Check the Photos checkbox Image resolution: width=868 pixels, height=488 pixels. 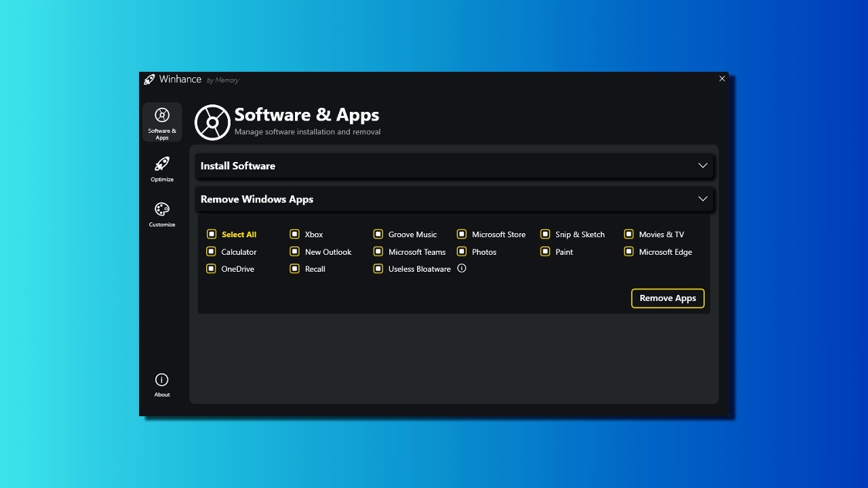coord(462,251)
